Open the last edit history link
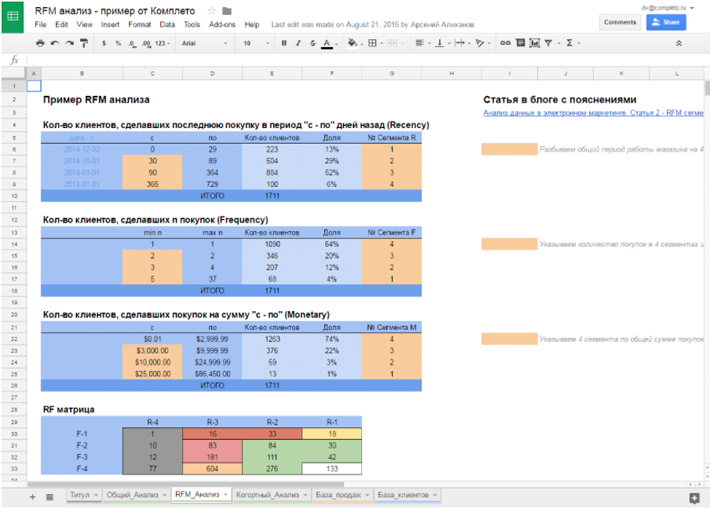 (x=372, y=24)
